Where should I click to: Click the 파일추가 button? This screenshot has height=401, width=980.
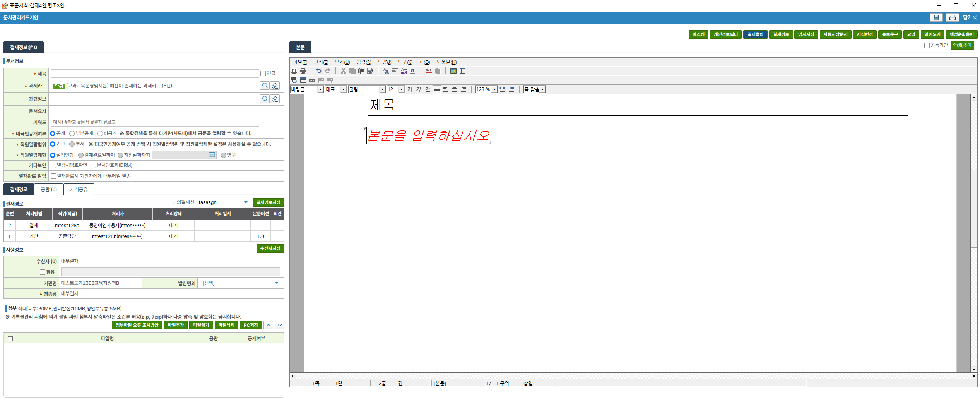pyautogui.click(x=176, y=325)
